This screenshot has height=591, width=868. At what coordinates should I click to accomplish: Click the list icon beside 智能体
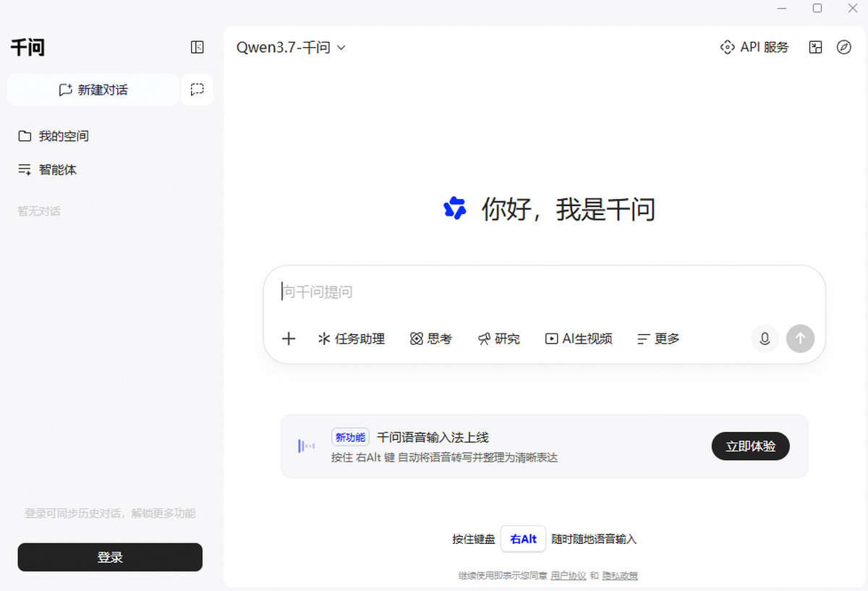[x=25, y=170]
